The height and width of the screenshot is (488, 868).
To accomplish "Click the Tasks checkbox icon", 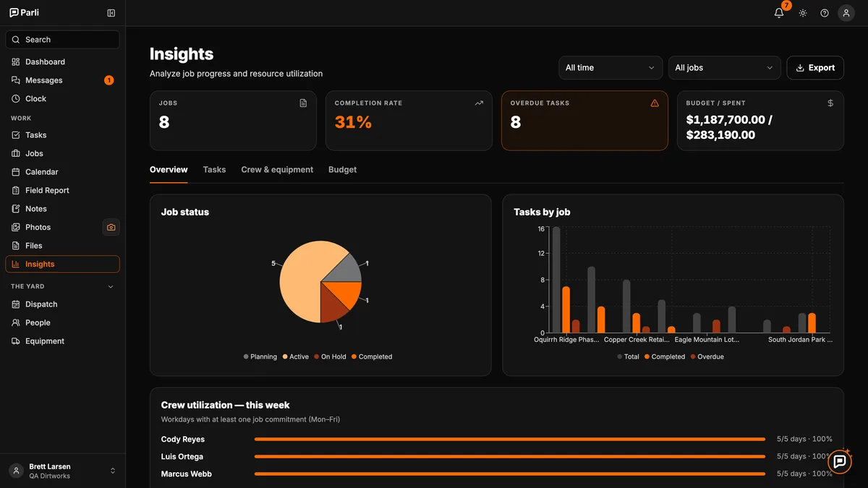I will [x=16, y=135].
